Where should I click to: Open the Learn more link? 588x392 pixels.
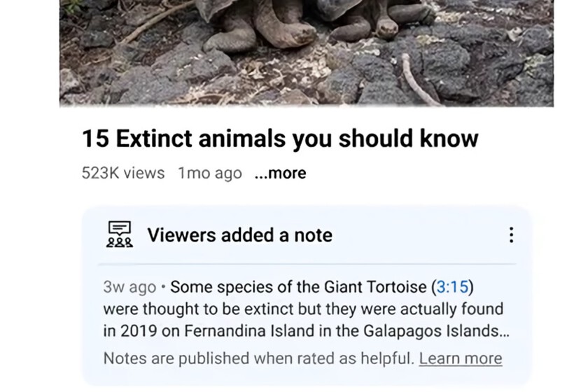click(x=460, y=358)
